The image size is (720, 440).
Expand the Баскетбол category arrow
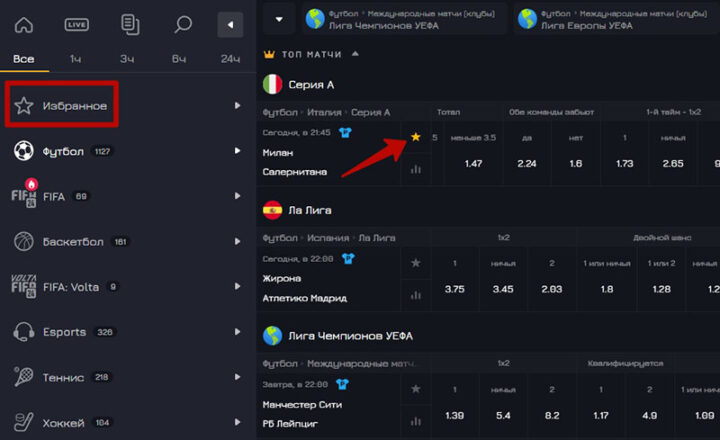(x=237, y=241)
